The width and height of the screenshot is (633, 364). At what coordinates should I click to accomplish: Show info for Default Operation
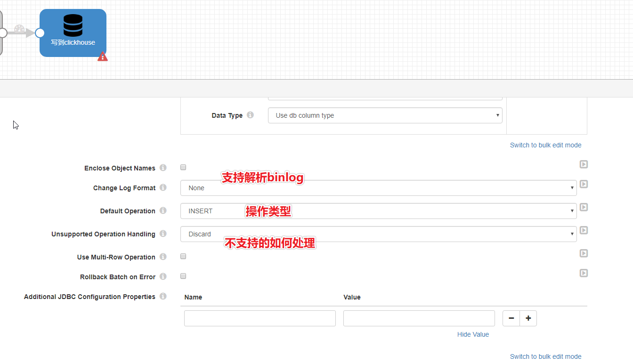pyautogui.click(x=163, y=210)
